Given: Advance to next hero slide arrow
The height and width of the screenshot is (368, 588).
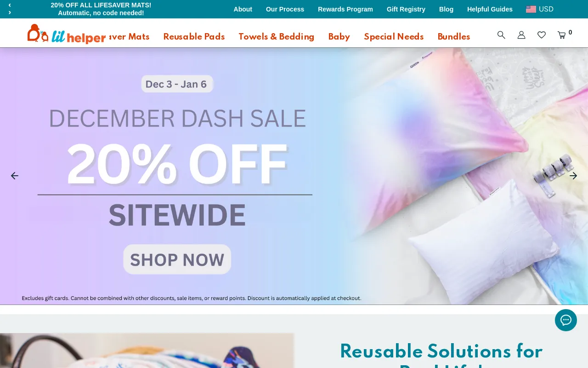Looking at the screenshot, I should pyautogui.click(x=573, y=176).
